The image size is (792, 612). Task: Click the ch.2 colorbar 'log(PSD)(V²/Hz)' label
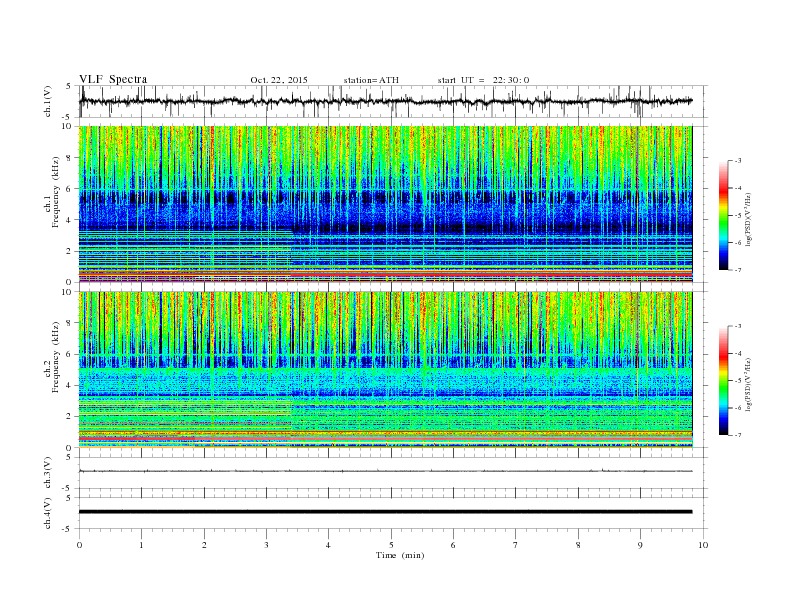point(748,384)
